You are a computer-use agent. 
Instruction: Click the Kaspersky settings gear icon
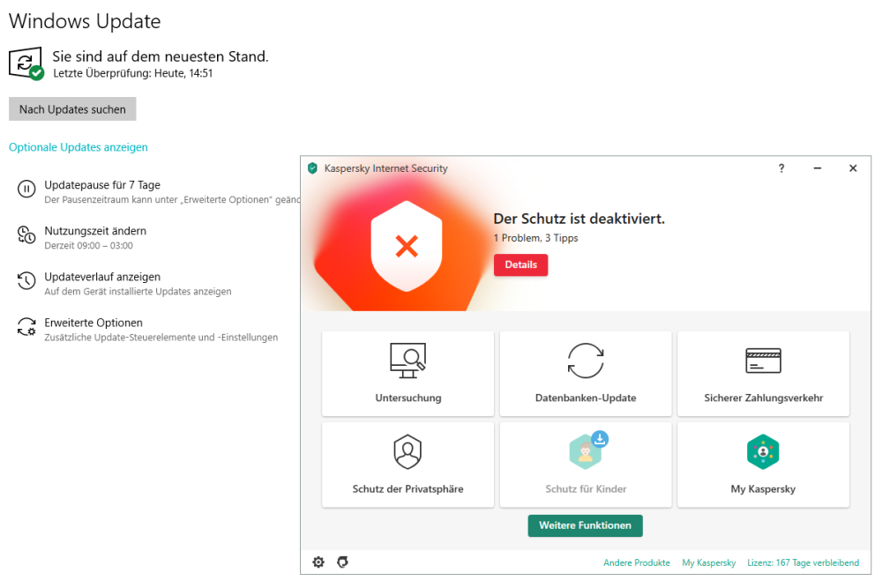[x=318, y=562]
